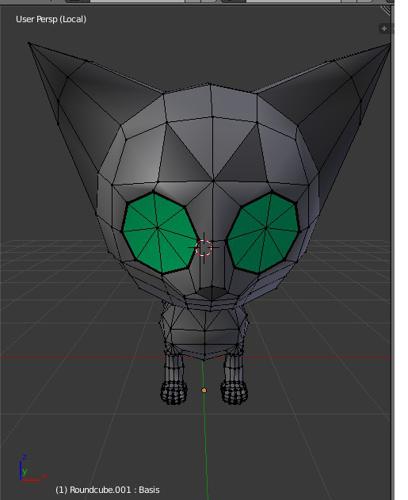Click the Roundcube.001 : Basis object label
This screenshot has height=500, width=408.
point(107,490)
